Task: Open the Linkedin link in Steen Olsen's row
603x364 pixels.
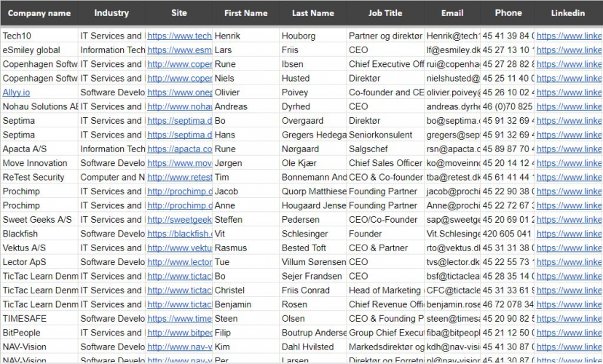Action: click(x=569, y=319)
